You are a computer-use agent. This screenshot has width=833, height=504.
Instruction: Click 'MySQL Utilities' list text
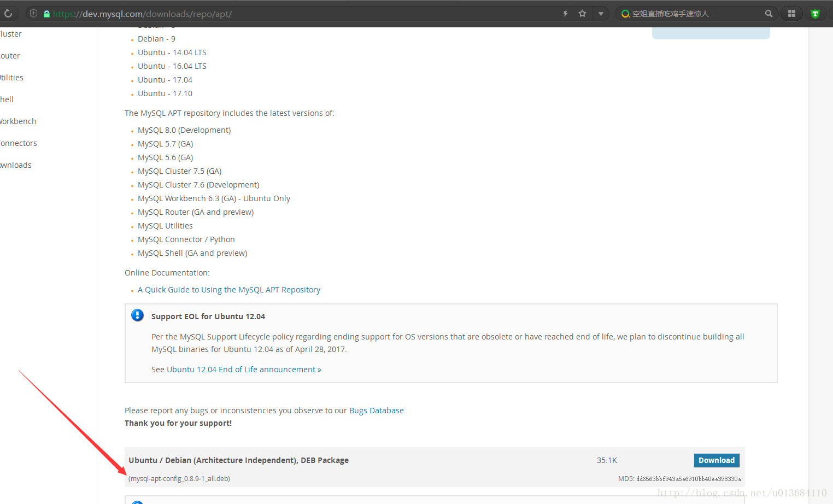165,226
